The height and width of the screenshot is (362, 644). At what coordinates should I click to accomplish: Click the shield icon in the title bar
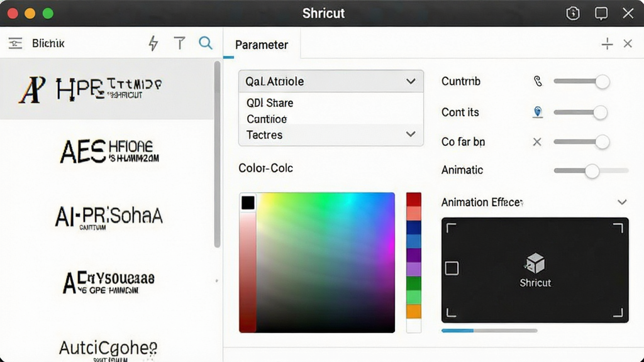[572, 14]
